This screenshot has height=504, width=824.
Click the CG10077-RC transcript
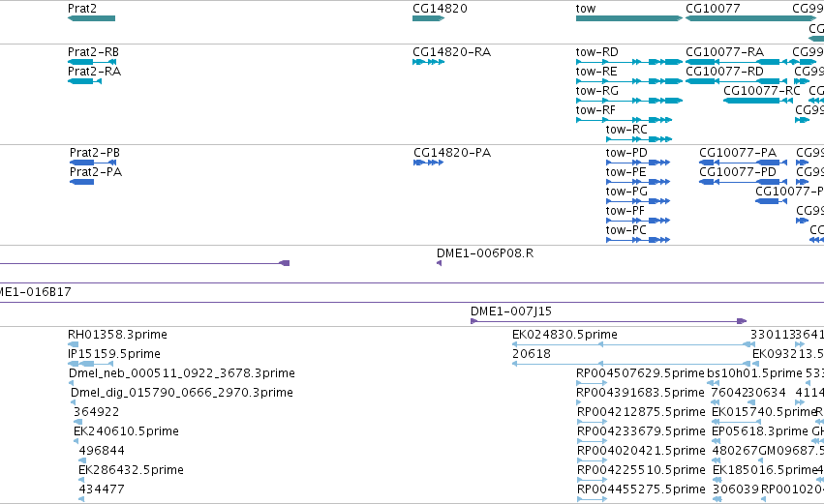click(758, 101)
